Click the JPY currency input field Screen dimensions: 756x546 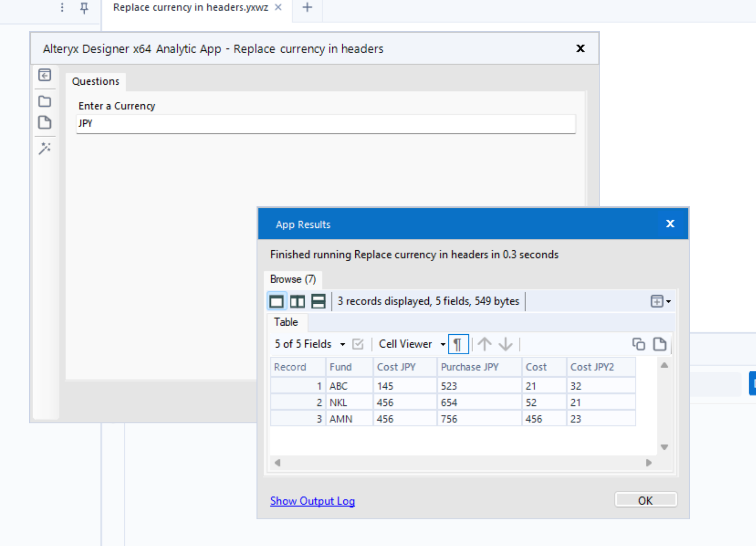click(325, 124)
